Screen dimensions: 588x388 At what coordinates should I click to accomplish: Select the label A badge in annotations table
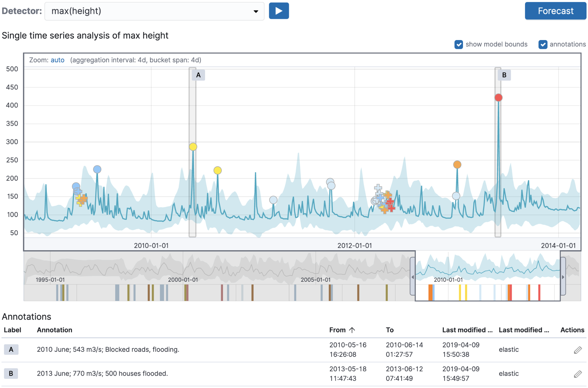11,349
